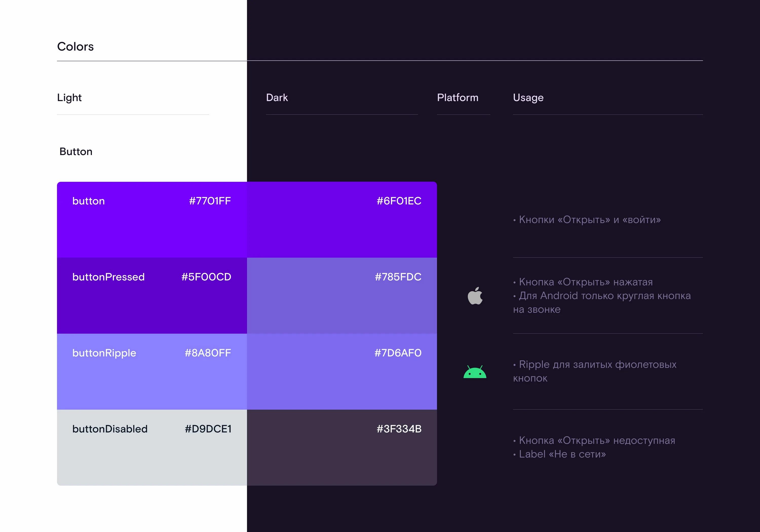Click the Colors page heading
The height and width of the screenshot is (532, 760).
tap(75, 47)
